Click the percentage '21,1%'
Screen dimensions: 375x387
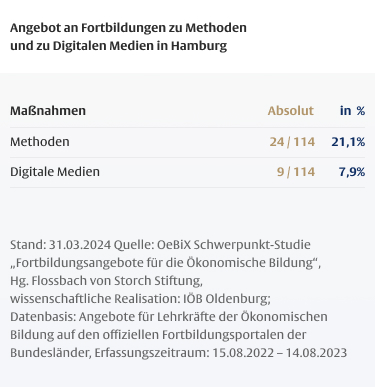click(348, 142)
